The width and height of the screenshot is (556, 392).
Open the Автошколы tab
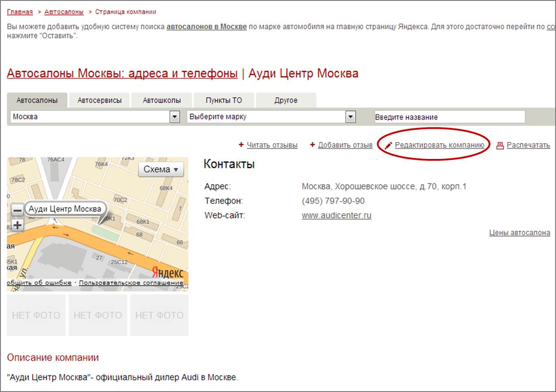point(162,101)
